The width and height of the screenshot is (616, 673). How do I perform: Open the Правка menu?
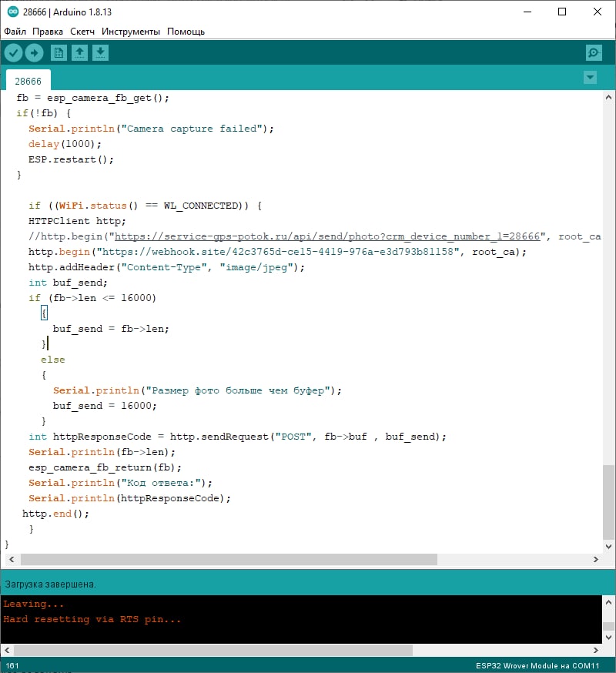click(x=48, y=32)
